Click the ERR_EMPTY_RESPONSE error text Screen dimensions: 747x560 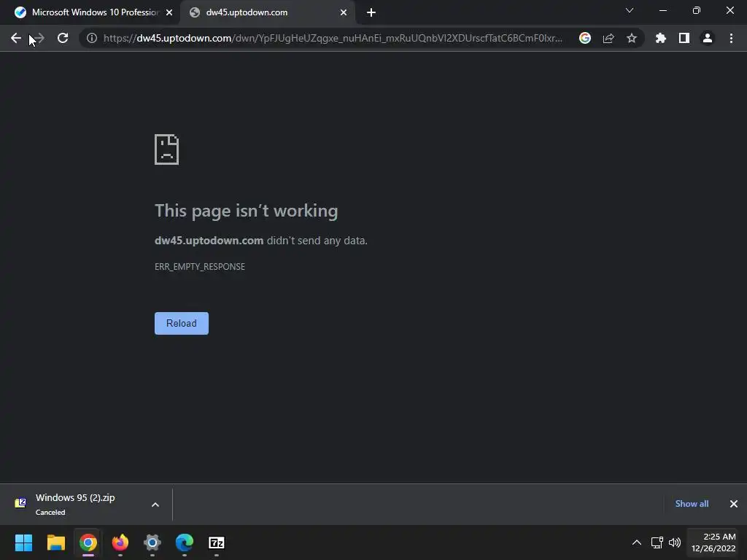[x=200, y=267]
